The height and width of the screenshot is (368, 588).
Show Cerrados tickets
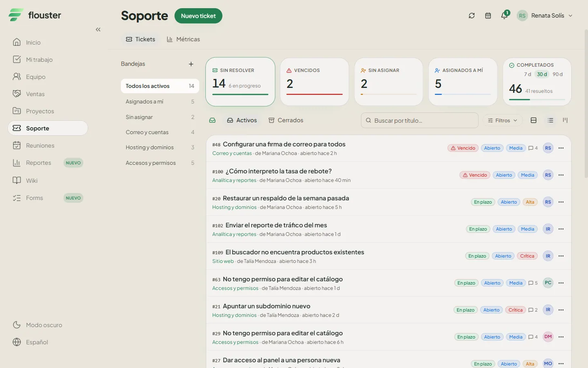point(286,120)
